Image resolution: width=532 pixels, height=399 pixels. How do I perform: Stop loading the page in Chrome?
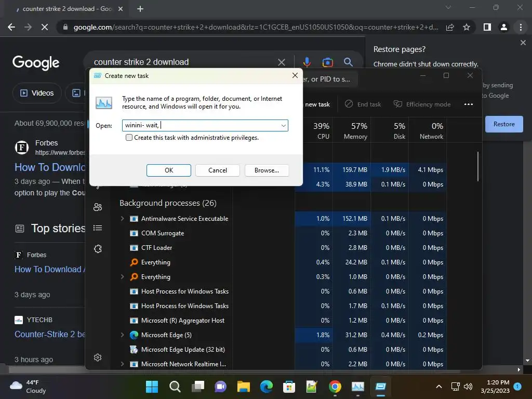[45, 27]
